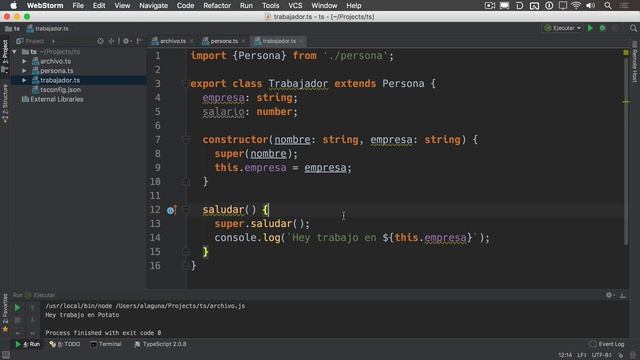This screenshot has height=360, width=640.
Task: Toggle the 4: Run tool window button
Action: (27, 344)
